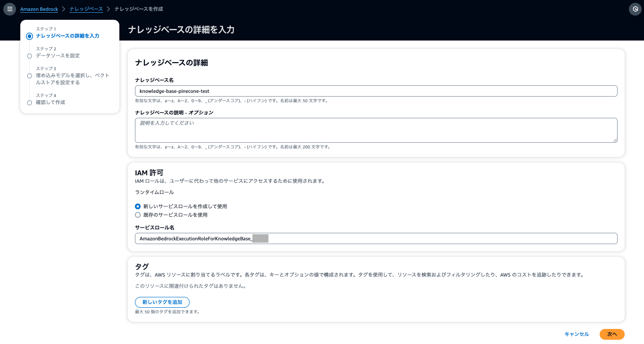Click 最大 50 個のタグを追加できます hint

click(x=167, y=312)
